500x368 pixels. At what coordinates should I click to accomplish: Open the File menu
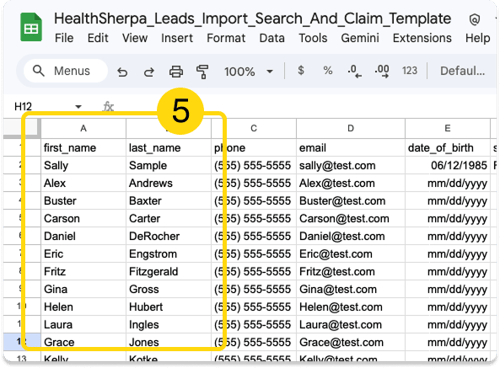click(64, 38)
